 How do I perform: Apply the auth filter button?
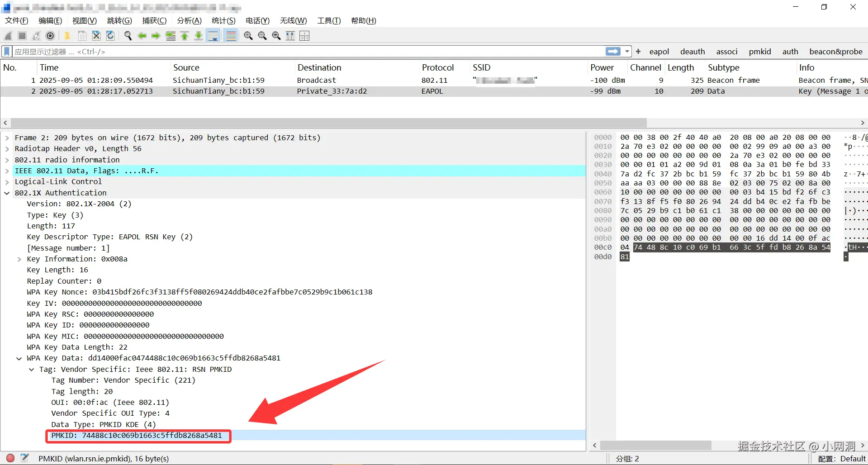[x=790, y=52]
